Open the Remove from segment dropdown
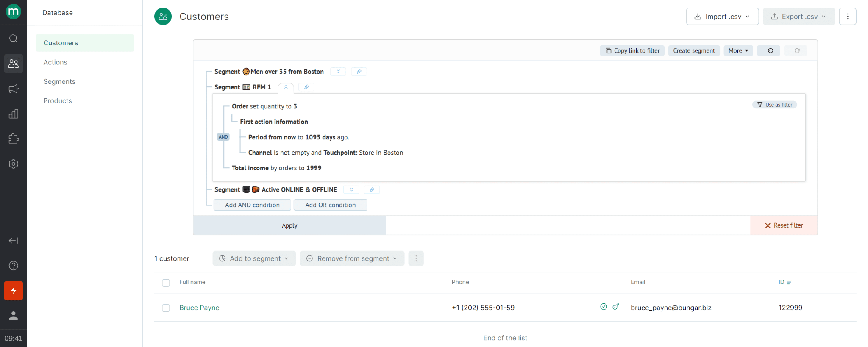Image resolution: width=868 pixels, height=347 pixels. point(352,258)
